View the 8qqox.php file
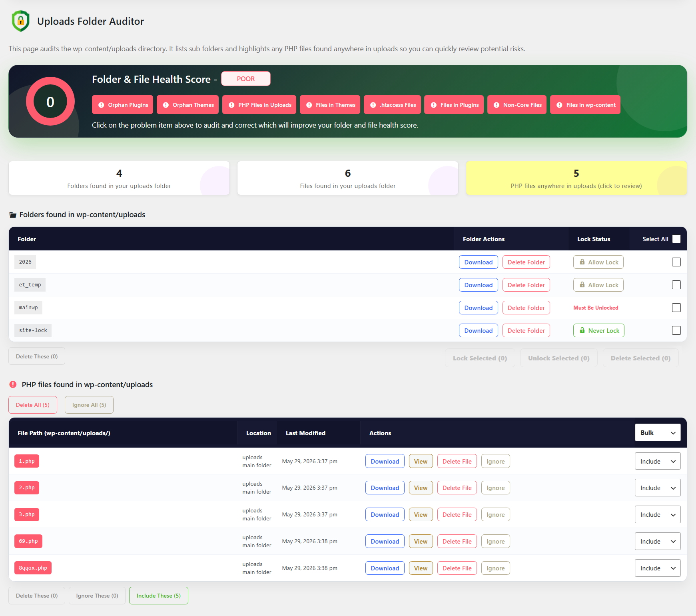Viewport: 696px width, 616px height. coord(421,568)
